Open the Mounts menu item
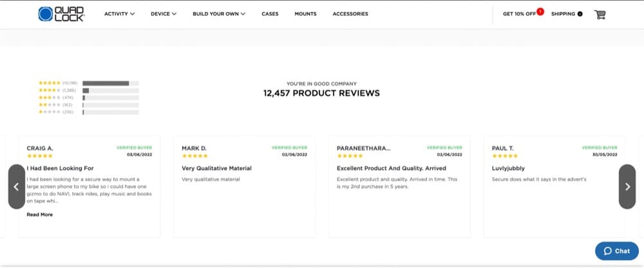 [305, 14]
